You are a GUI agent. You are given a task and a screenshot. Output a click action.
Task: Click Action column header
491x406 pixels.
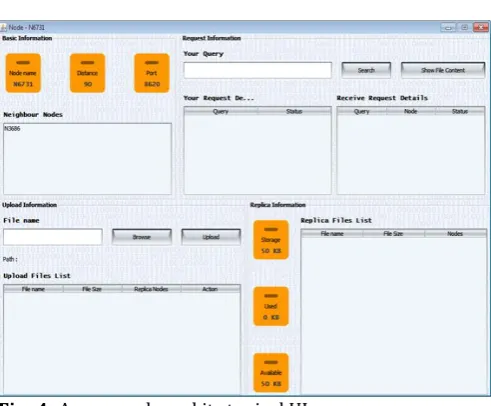[210, 289]
